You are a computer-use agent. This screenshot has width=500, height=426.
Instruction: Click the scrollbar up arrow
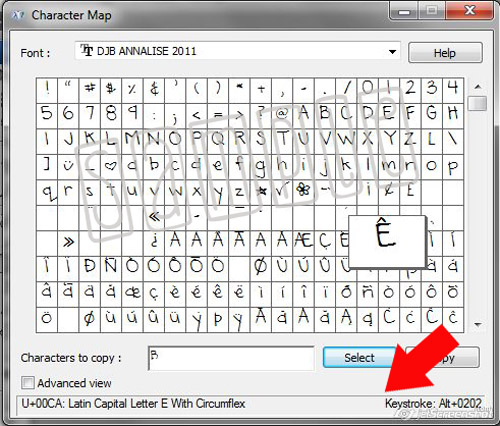478,87
